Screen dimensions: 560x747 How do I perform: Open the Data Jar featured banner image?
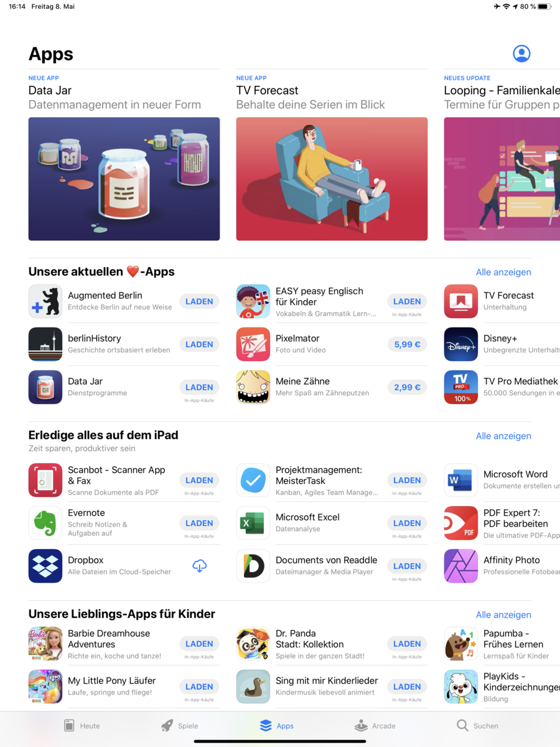124,179
